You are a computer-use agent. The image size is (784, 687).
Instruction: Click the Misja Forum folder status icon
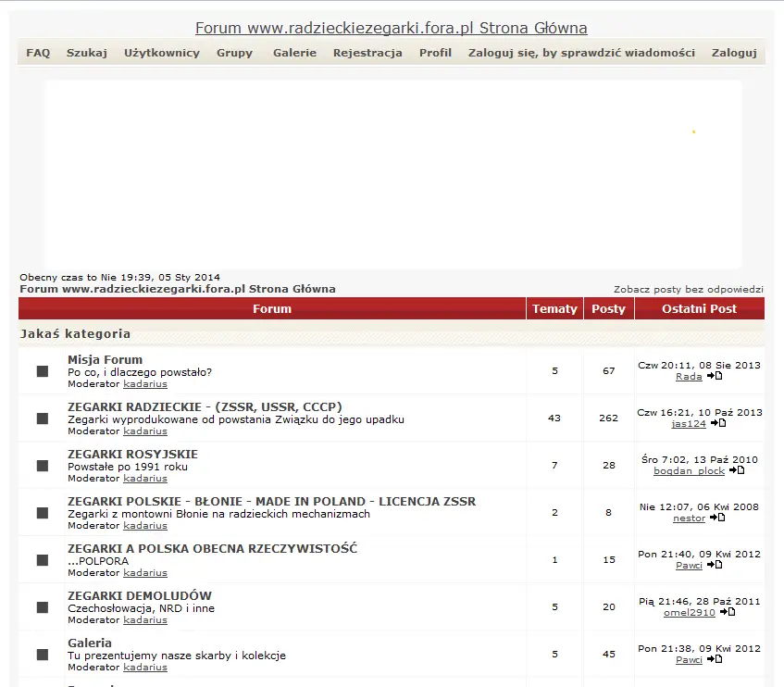(x=41, y=370)
